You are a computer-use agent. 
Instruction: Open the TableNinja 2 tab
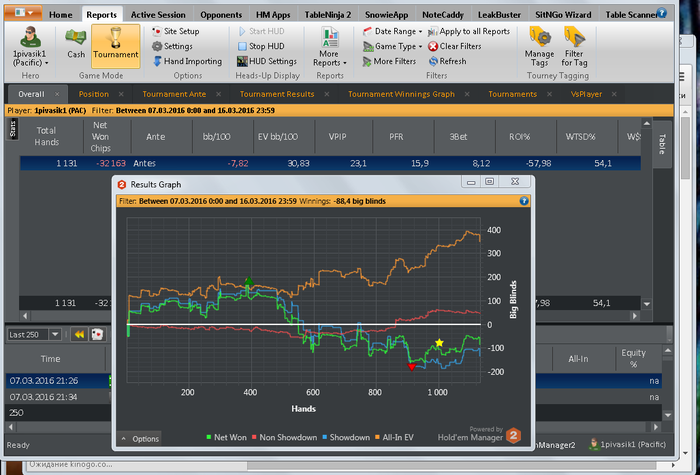pyautogui.click(x=328, y=15)
